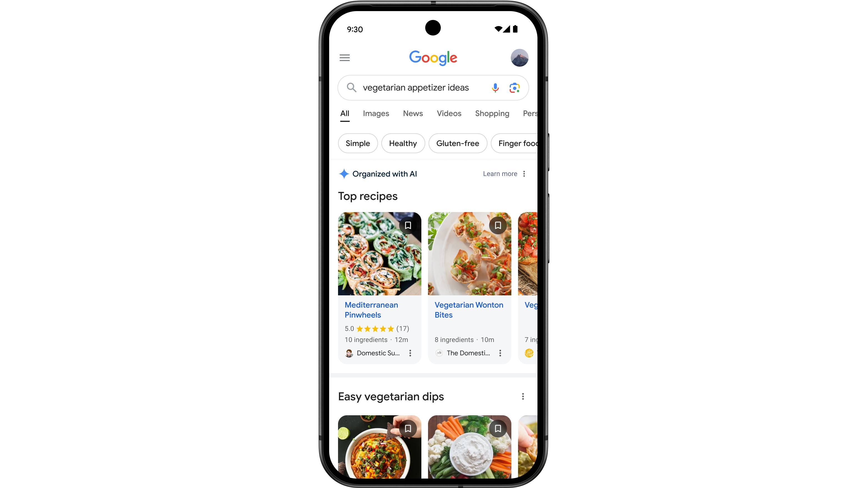The width and height of the screenshot is (868, 488).
Task: Tap the Healthy filter chip
Action: pyautogui.click(x=402, y=143)
